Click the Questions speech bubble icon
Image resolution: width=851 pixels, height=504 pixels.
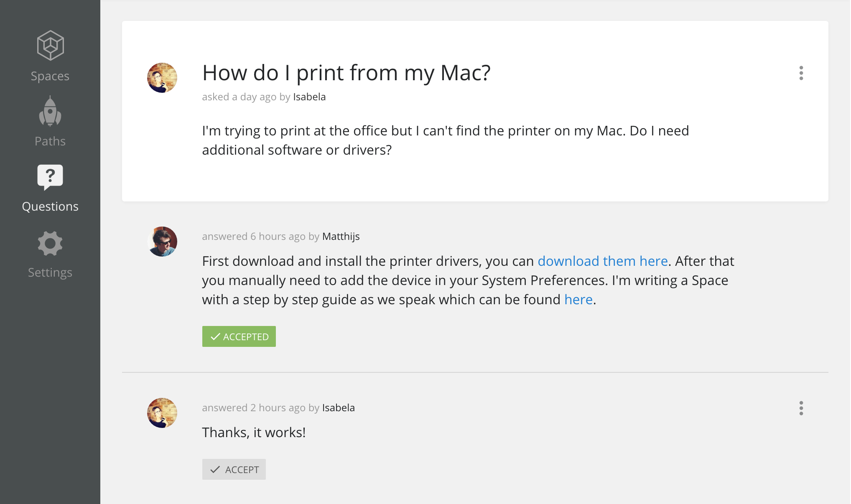(x=50, y=177)
